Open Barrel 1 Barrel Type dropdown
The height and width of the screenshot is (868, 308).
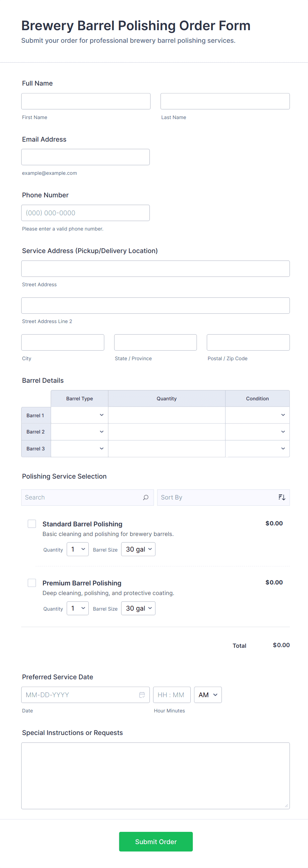tap(79, 415)
